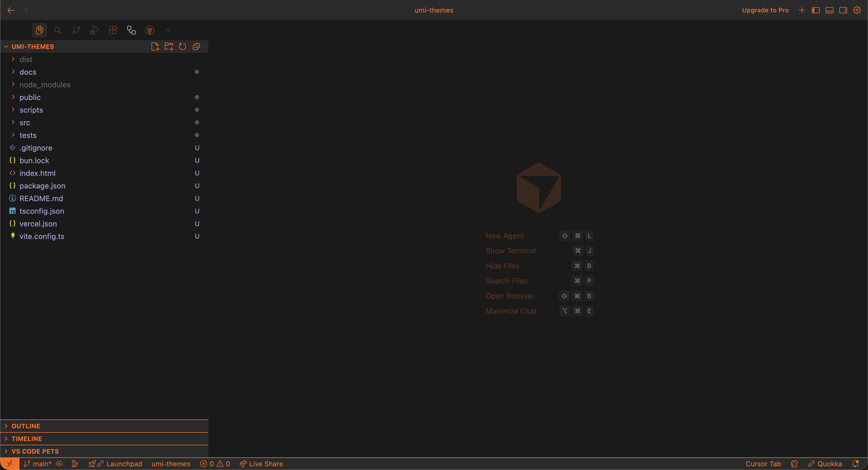Open the Search view in the activity bar
Screen dimensions: 868x470
pyautogui.click(x=58, y=30)
